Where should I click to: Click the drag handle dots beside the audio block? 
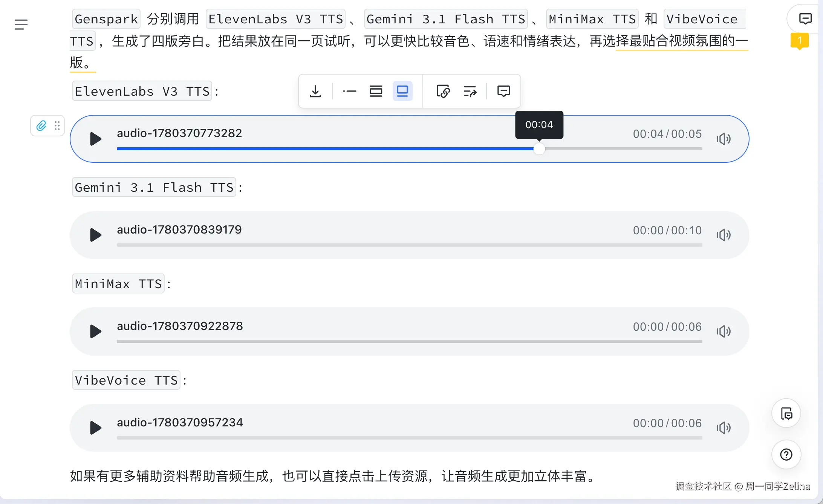[x=57, y=125]
